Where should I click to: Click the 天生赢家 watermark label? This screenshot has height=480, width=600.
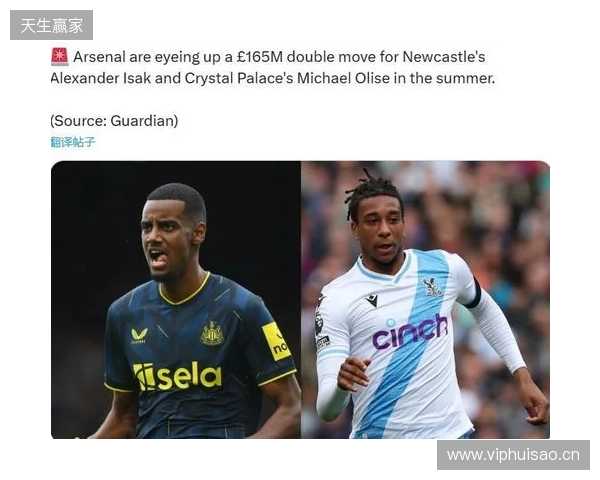pyautogui.click(x=51, y=25)
